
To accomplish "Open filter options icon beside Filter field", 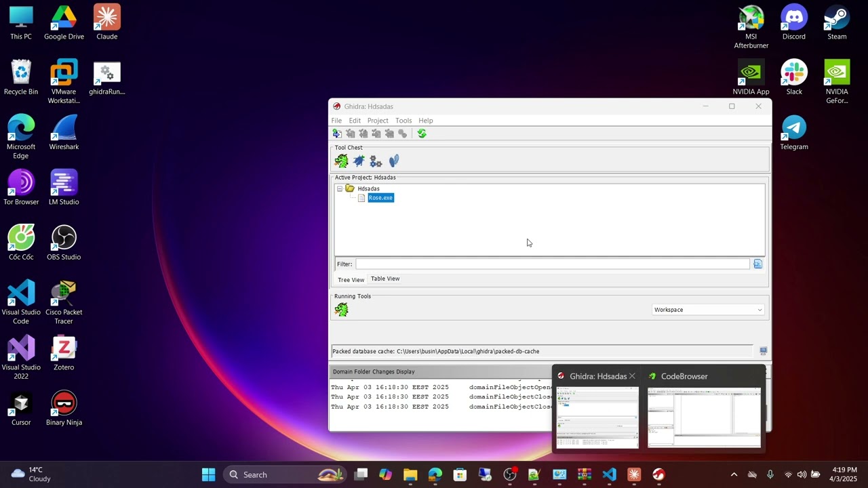I will click(757, 264).
